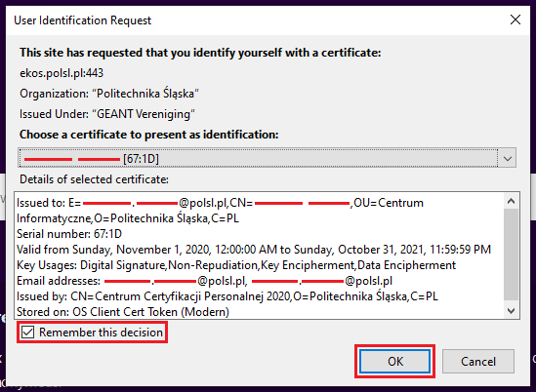Click the 'Email addresses' line in details
The width and height of the screenshot is (536, 392).
(204, 281)
